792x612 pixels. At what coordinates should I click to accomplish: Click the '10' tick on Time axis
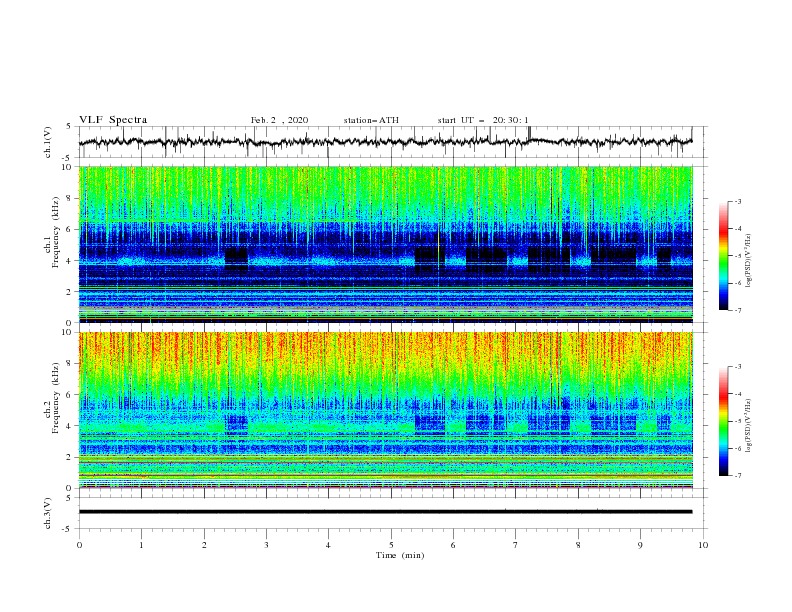pos(703,545)
